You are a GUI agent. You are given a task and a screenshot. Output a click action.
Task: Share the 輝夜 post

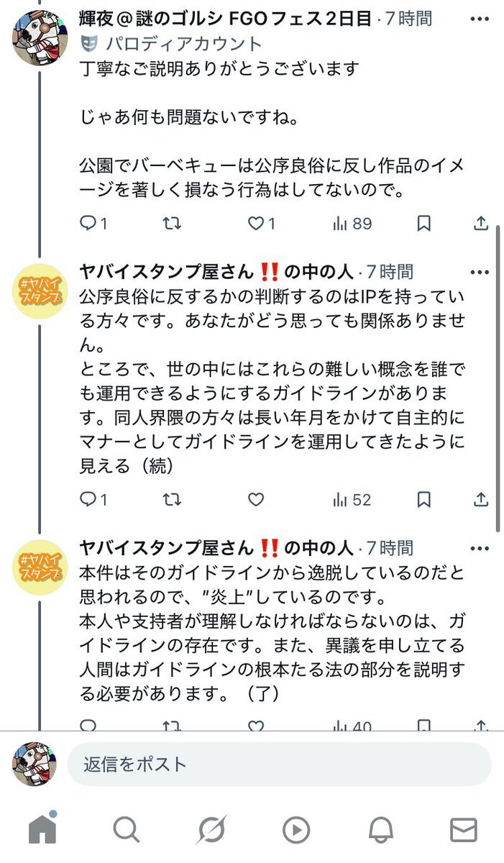click(481, 224)
